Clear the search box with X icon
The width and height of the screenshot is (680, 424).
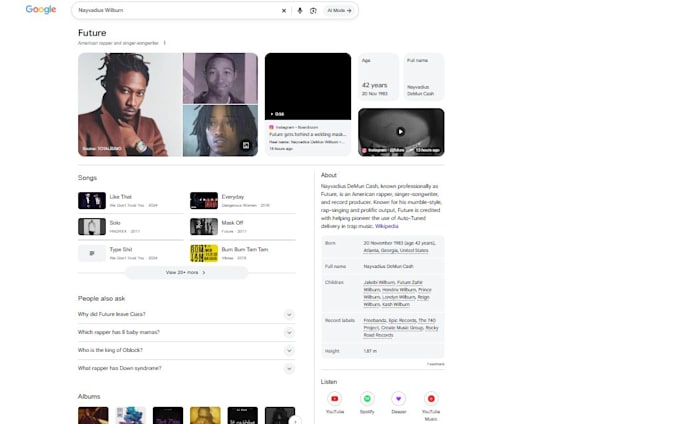pyautogui.click(x=284, y=10)
